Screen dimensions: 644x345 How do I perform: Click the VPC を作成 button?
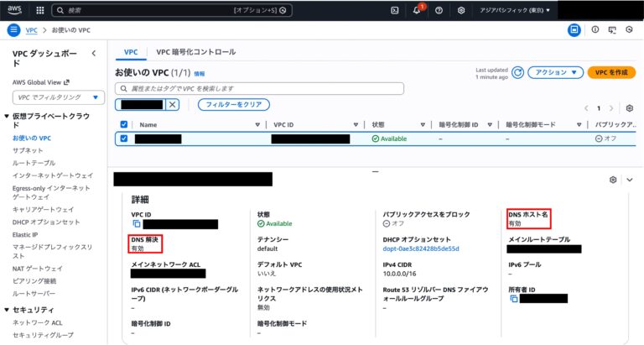pos(611,73)
